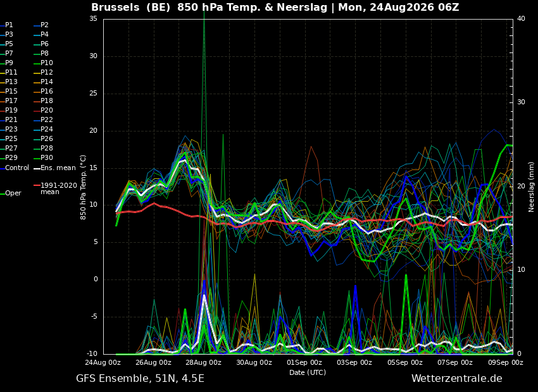Click the 01Sep 00z date tick
This screenshot has width=538, height=392.
304,362
